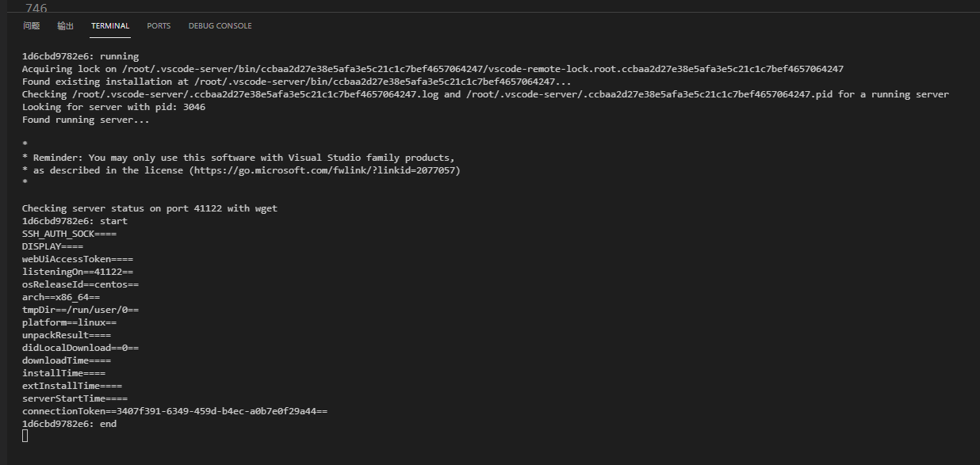Switch to the 问题 (Problems) tab
Screen dimensions: 980x465
31,25
